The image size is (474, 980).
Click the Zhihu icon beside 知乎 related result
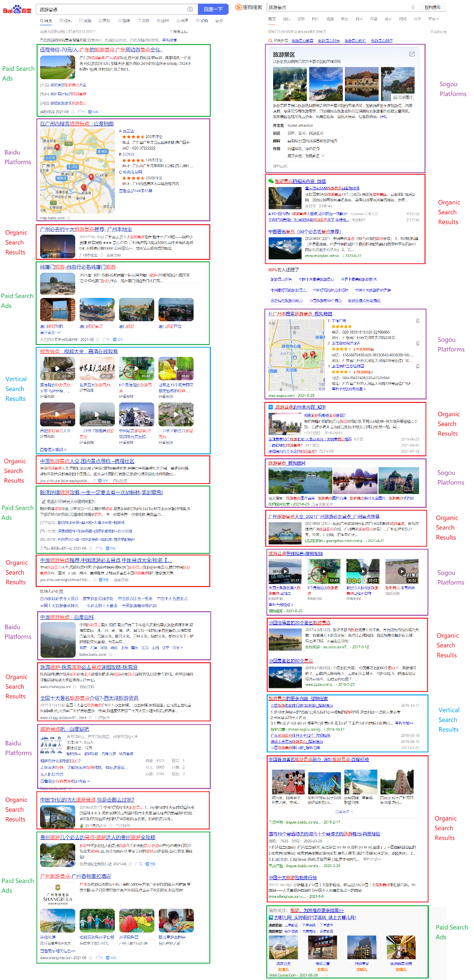click(271, 407)
